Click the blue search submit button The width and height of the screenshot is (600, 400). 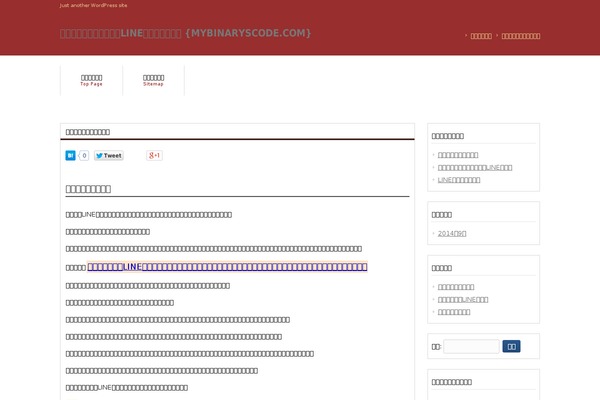tap(511, 346)
